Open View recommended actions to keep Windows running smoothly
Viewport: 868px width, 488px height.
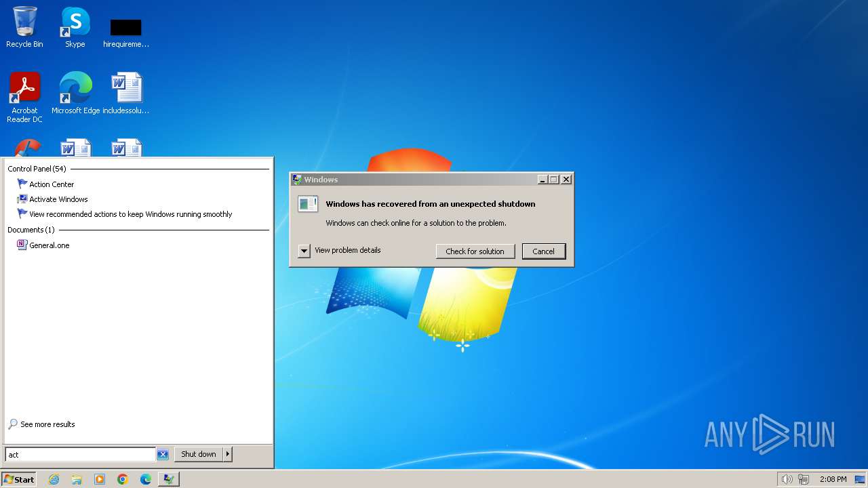130,214
